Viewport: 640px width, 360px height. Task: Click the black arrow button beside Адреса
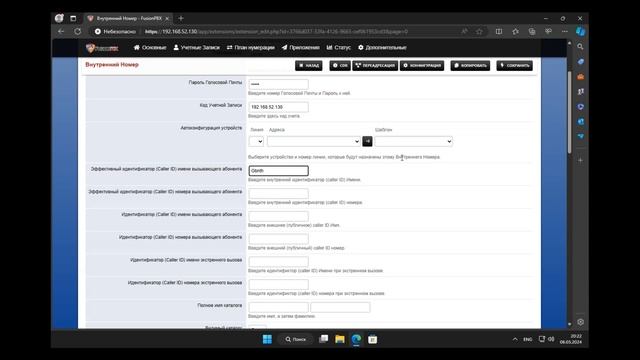point(367,141)
